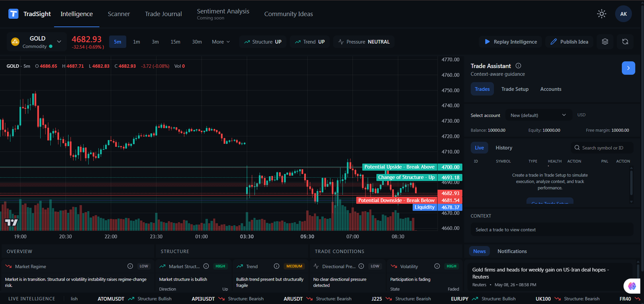Screen dimensions: 644x304
Task: Click the Potential Downside Break Below label
Action: 397,201
